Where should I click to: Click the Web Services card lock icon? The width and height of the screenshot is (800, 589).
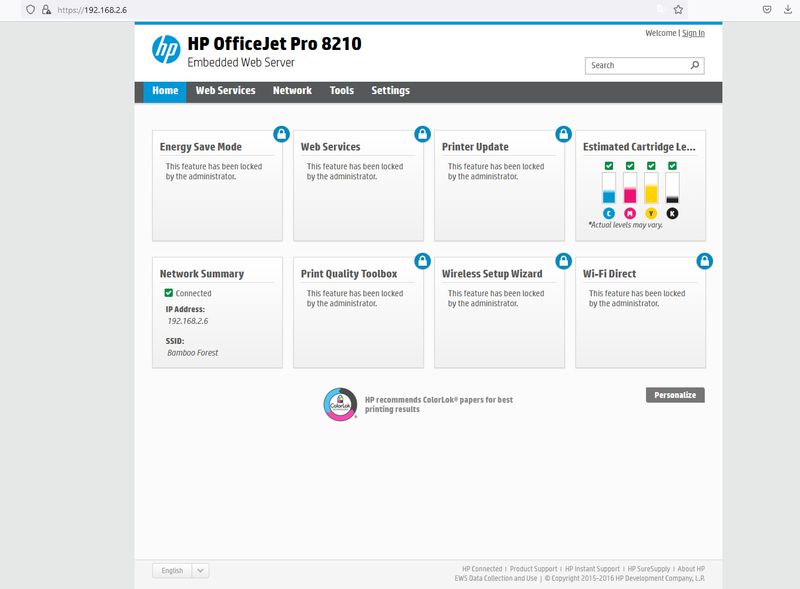click(x=422, y=134)
